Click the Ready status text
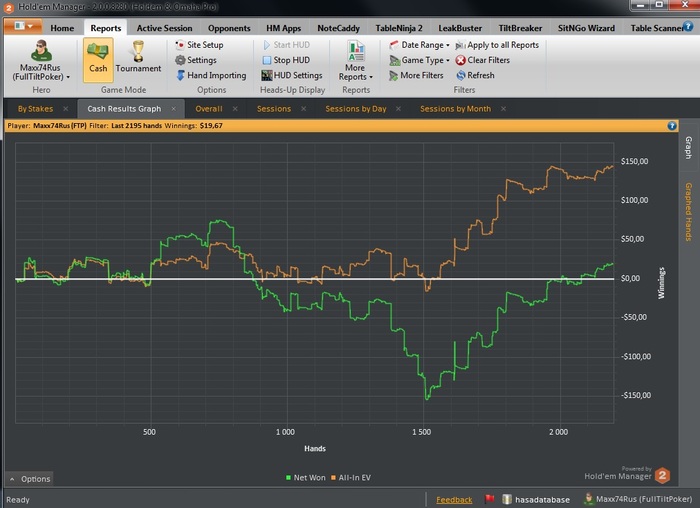 (x=18, y=500)
